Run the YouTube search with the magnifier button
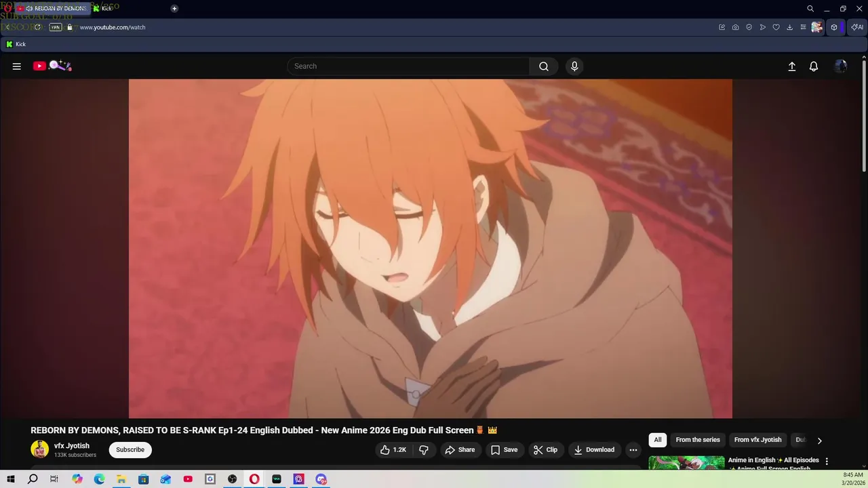The width and height of the screenshot is (868, 488). (x=544, y=66)
